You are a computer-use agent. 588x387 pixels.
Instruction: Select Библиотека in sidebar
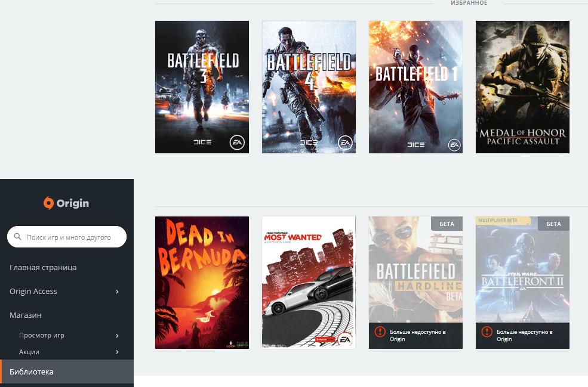pos(67,371)
